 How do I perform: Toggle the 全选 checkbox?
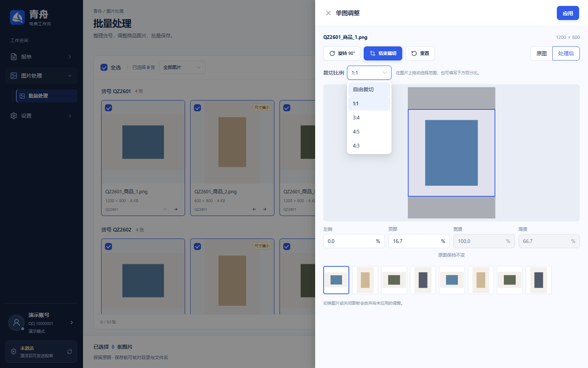tap(104, 68)
